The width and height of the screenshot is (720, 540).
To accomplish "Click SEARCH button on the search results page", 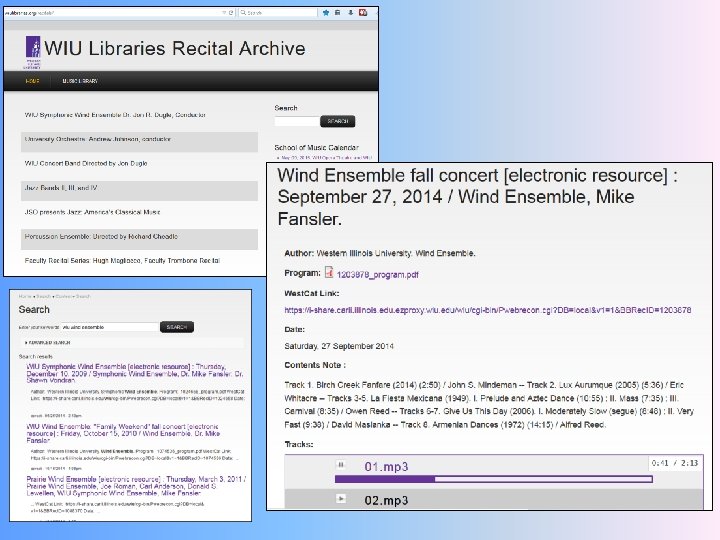I will pyautogui.click(x=177, y=327).
